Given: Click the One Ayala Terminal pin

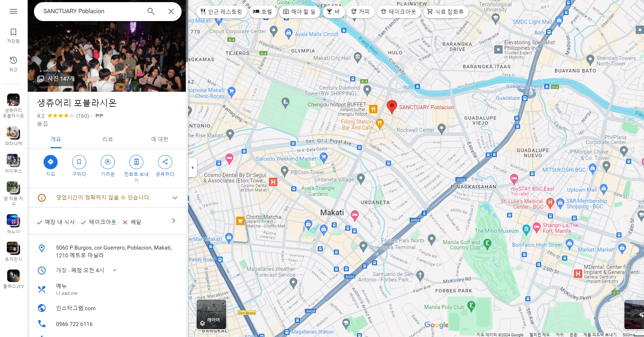Looking at the screenshot, I should click(363, 246).
